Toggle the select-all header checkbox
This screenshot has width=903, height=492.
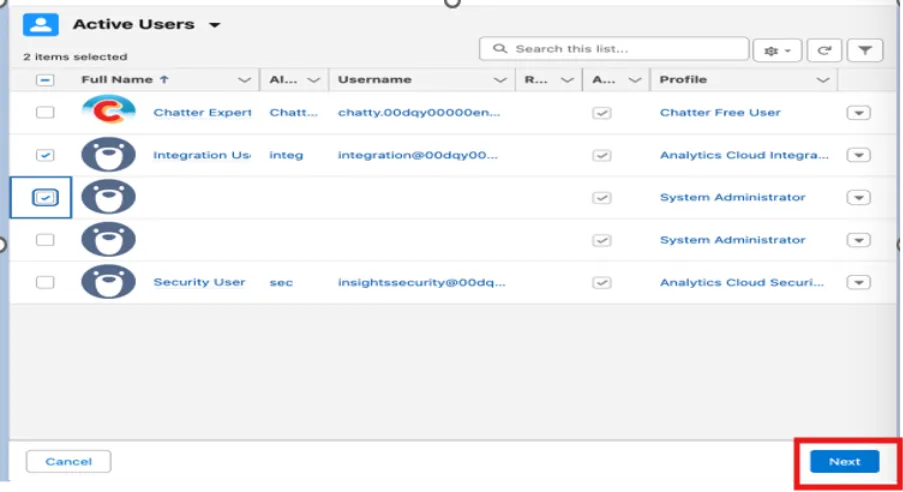(x=45, y=80)
